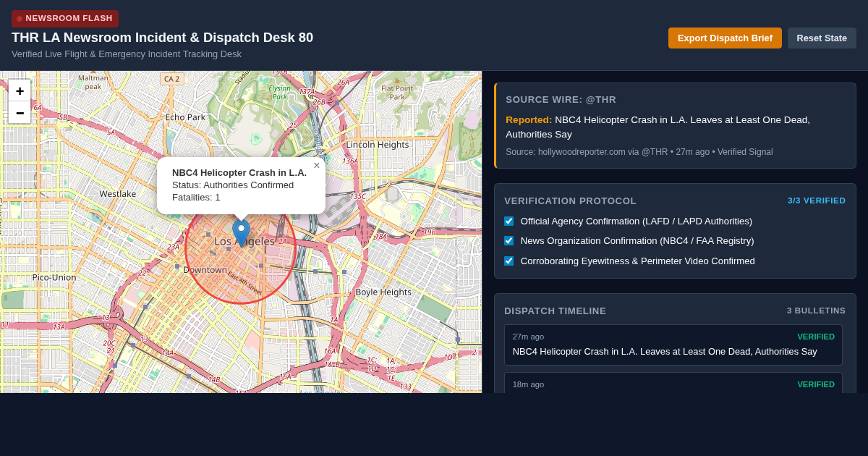Screen dimensions: 868x456
Task: Open the 27m ago dispatch bulletin
Action: pos(673,345)
